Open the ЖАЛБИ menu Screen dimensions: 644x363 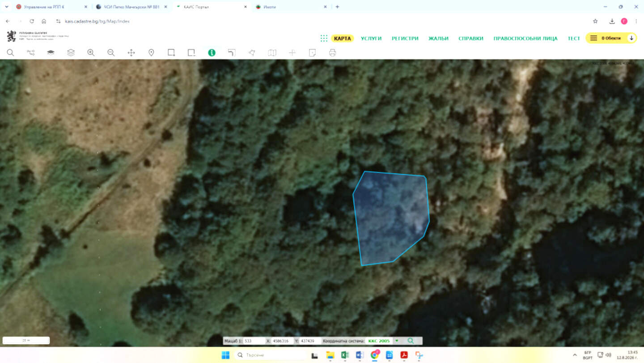pyautogui.click(x=438, y=38)
